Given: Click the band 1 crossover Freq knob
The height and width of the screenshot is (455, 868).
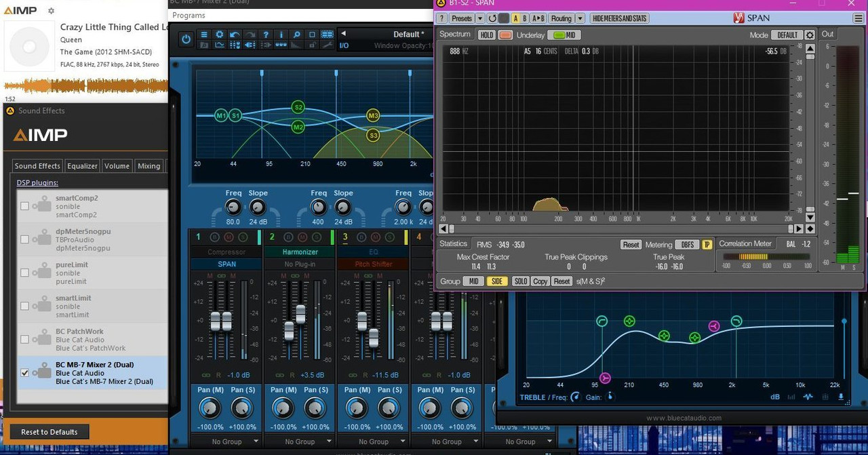Looking at the screenshot, I should 233,207.
